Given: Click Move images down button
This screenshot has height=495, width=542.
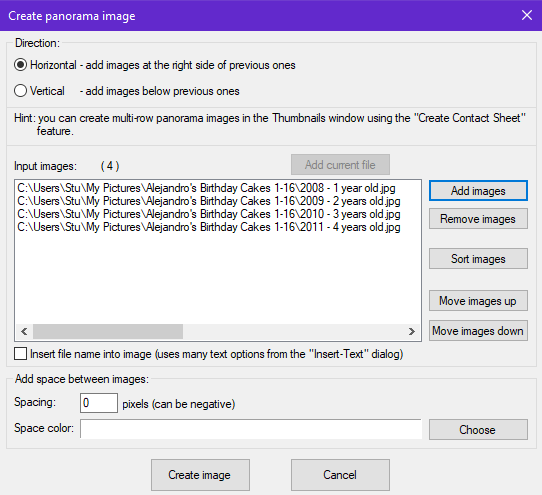Looking at the screenshot, I should 478,331.
